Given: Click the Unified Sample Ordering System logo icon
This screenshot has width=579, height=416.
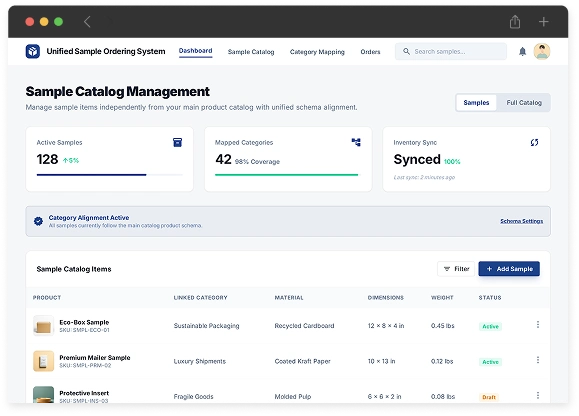Looking at the screenshot, I should [x=32, y=51].
